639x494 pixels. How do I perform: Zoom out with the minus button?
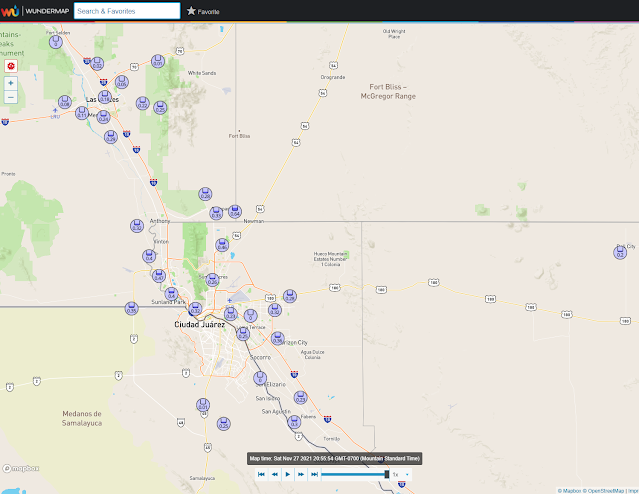(11, 97)
